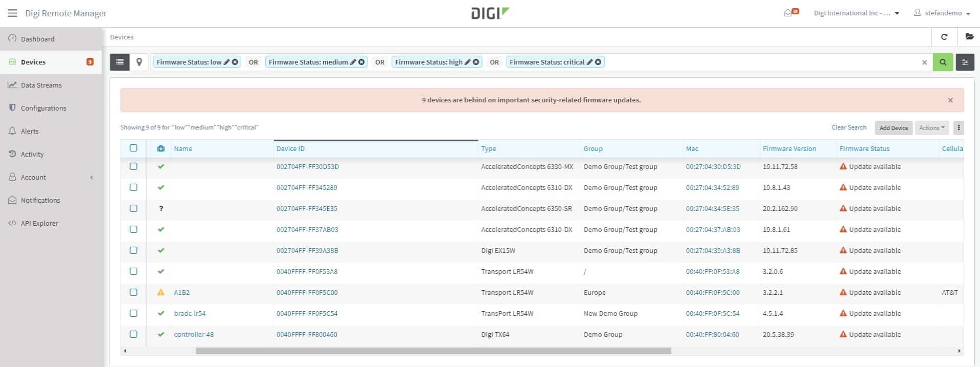Screen dimensions: 980x367
Task: Click the DIGI logo
Action: pos(490,13)
